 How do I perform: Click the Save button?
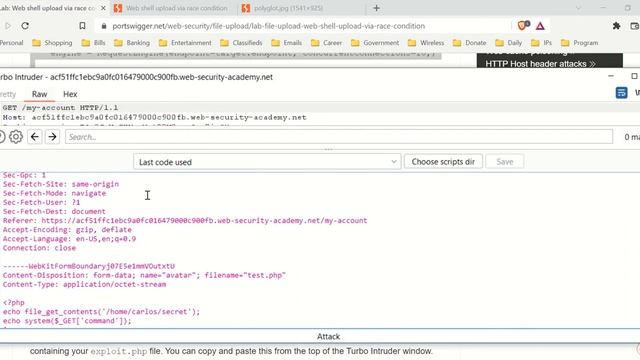click(x=505, y=162)
